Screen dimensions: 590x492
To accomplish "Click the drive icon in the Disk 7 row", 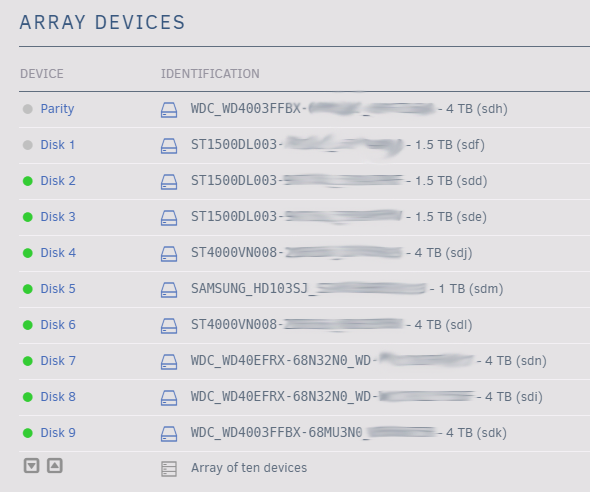I will [x=169, y=362].
